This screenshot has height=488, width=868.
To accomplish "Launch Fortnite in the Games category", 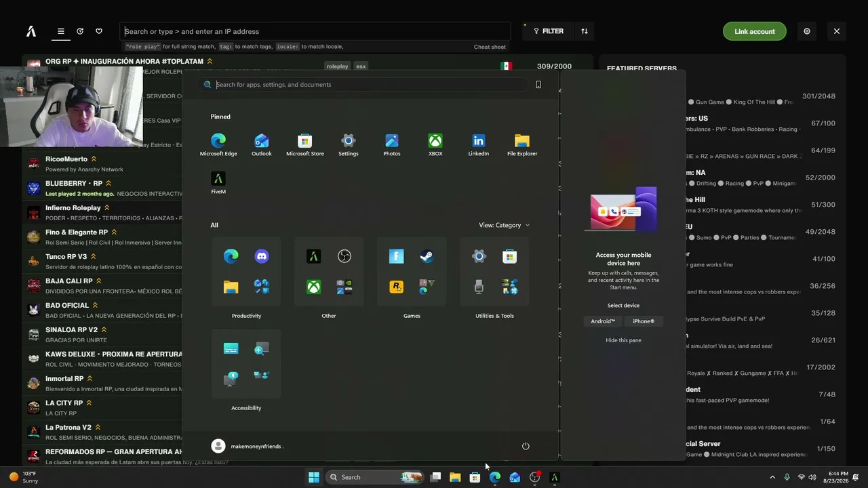I will point(396,256).
